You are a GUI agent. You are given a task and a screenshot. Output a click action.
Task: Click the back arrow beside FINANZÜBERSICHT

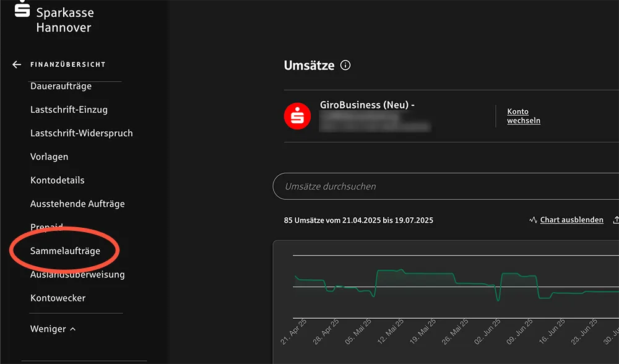15,64
